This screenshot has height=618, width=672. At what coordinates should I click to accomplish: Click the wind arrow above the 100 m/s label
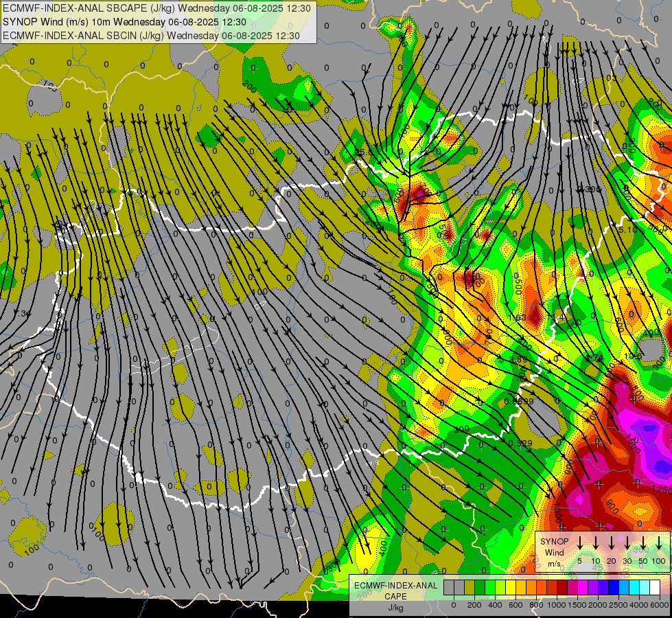click(x=659, y=542)
